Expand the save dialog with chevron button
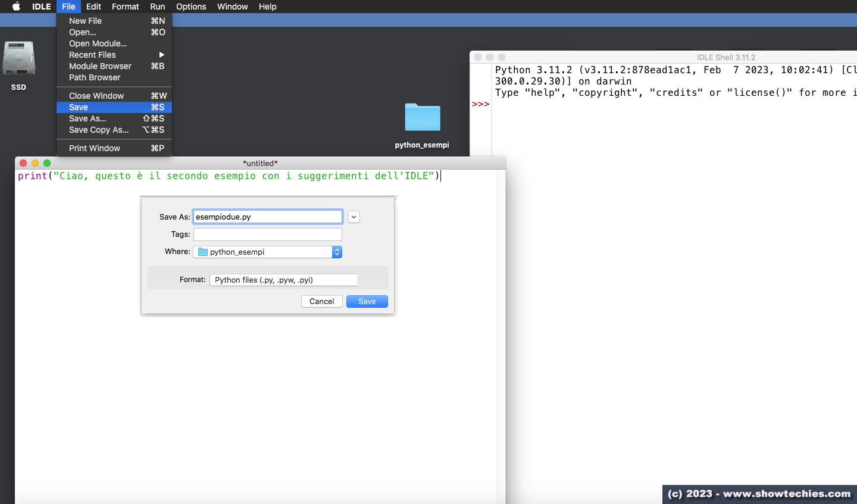Screen dimensions: 857x504 pos(354,217)
